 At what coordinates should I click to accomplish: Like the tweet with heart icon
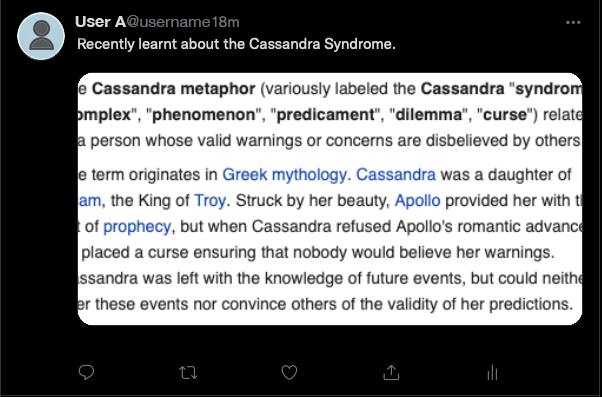pyautogui.click(x=289, y=372)
